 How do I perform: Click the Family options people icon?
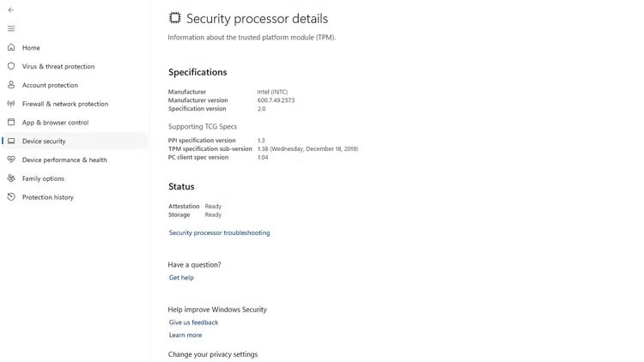click(11, 178)
